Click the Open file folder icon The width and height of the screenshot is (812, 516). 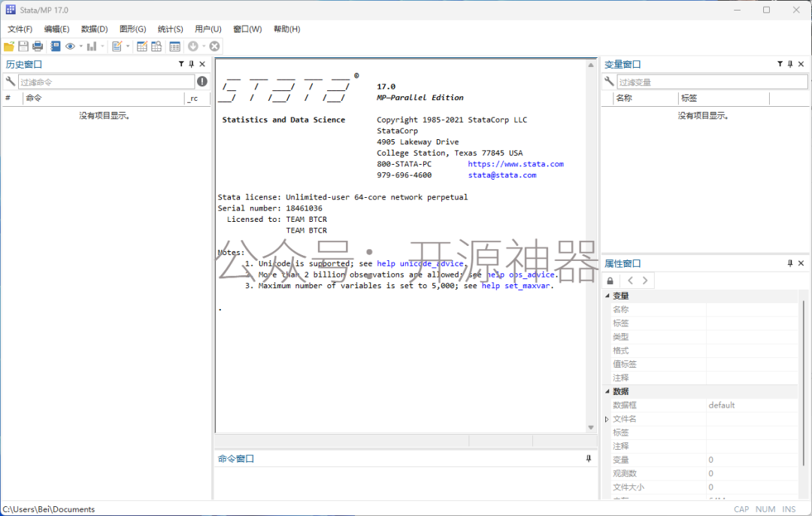(9, 47)
